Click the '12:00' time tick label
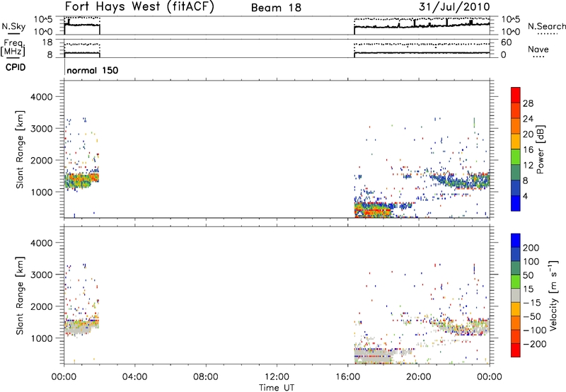This screenshot has width=566, height=392. pos(277,377)
